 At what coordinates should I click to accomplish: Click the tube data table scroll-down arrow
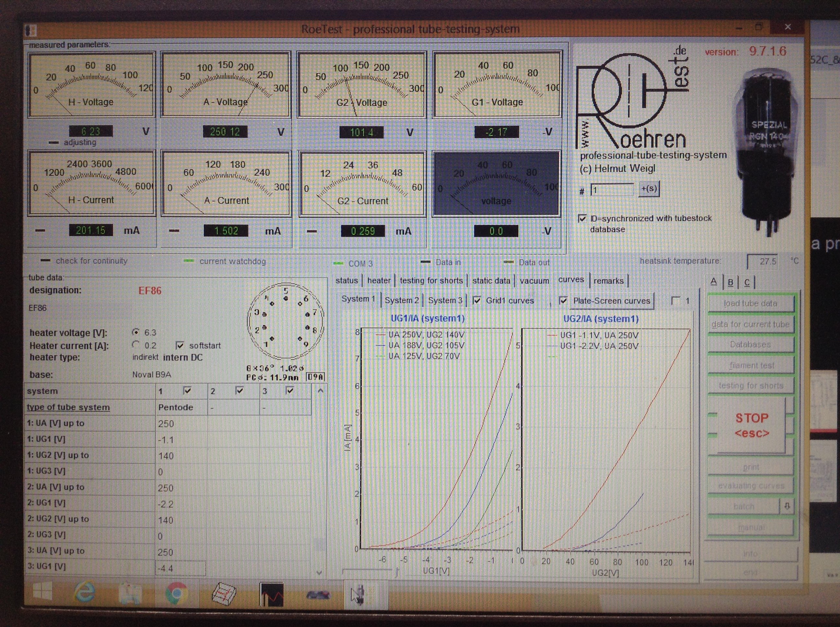click(319, 572)
